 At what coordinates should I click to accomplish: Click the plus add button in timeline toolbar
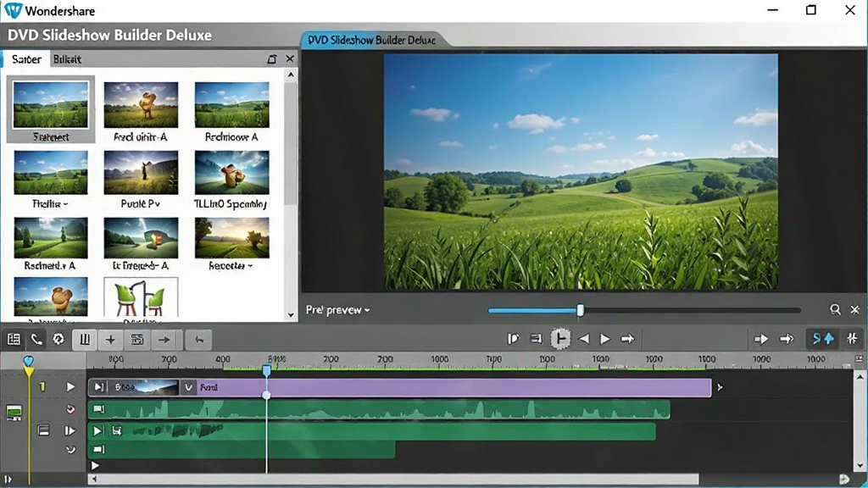pos(110,340)
